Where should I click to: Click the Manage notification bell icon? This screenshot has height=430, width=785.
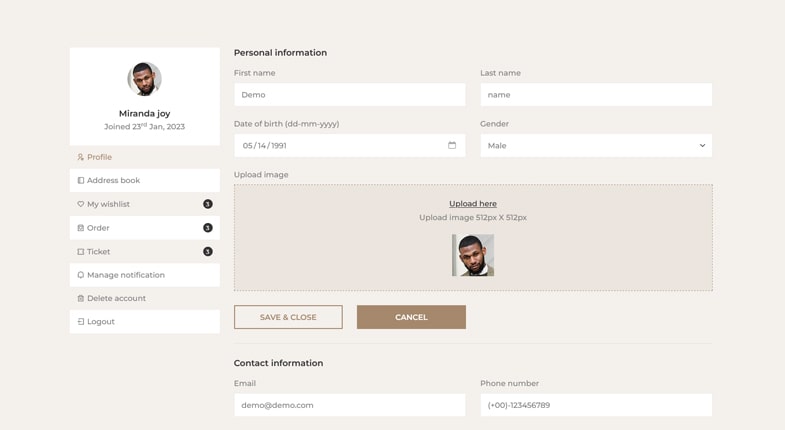click(81, 275)
